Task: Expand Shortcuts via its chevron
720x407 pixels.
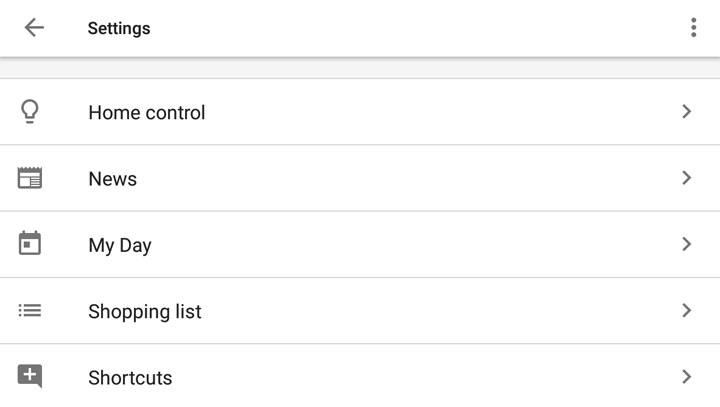Action: tap(686, 377)
